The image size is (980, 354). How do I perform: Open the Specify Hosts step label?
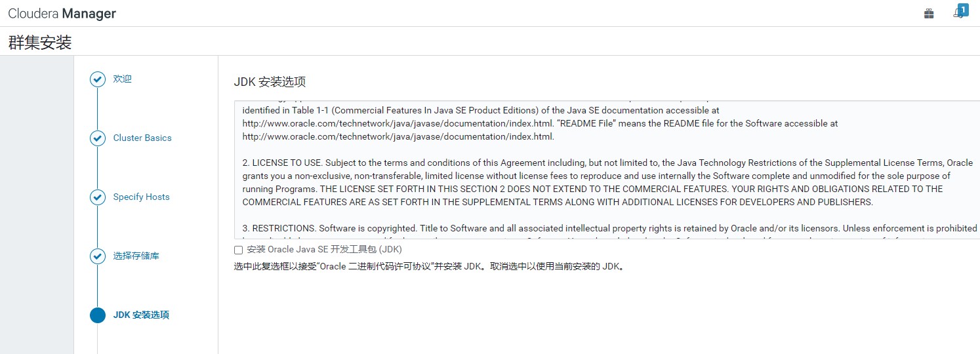pos(141,197)
